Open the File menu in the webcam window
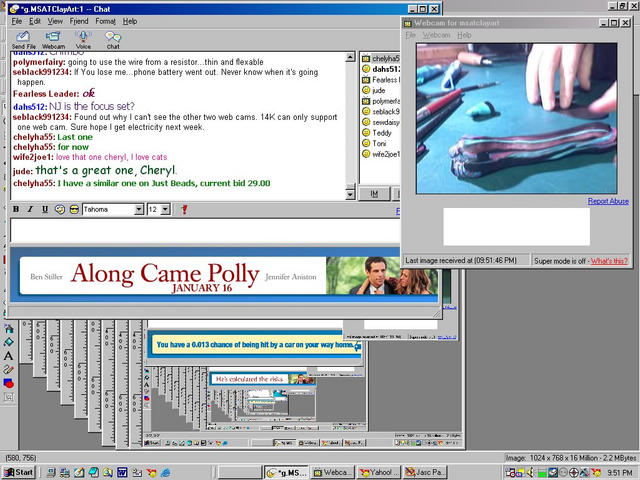The width and height of the screenshot is (640, 480). click(x=411, y=35)
